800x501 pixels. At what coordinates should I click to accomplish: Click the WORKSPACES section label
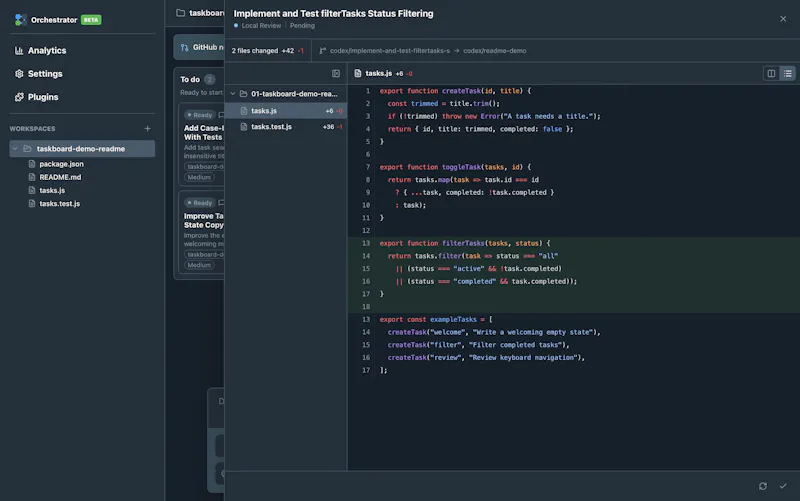32,129
